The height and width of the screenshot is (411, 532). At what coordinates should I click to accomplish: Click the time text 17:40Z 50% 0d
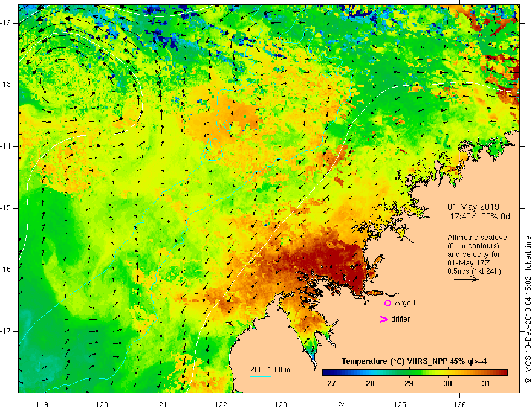point(480,216)
